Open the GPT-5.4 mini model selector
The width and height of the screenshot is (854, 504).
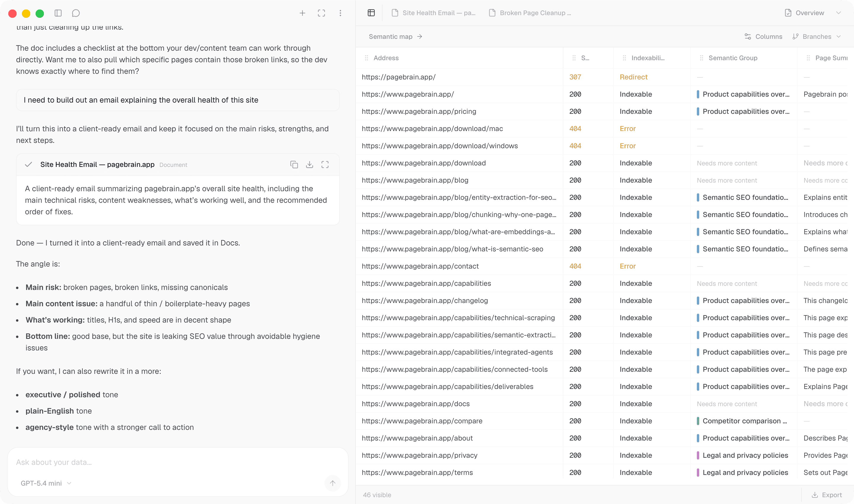46,483
